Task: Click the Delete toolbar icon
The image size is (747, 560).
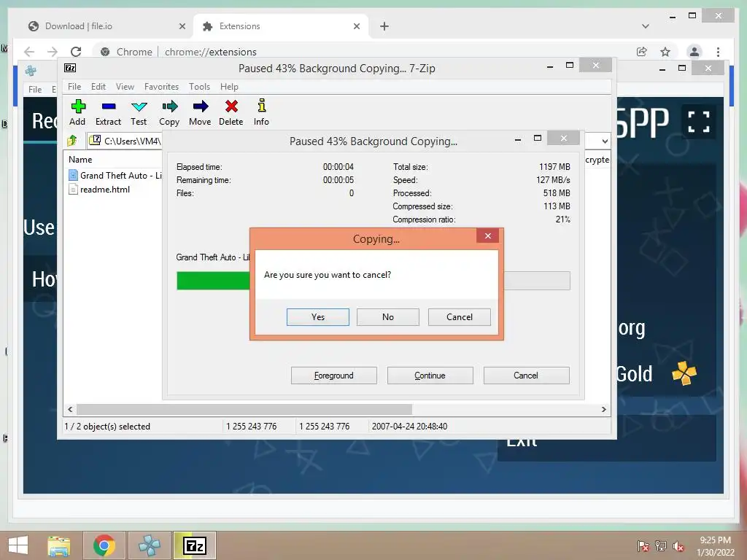Action: [231, 106]
